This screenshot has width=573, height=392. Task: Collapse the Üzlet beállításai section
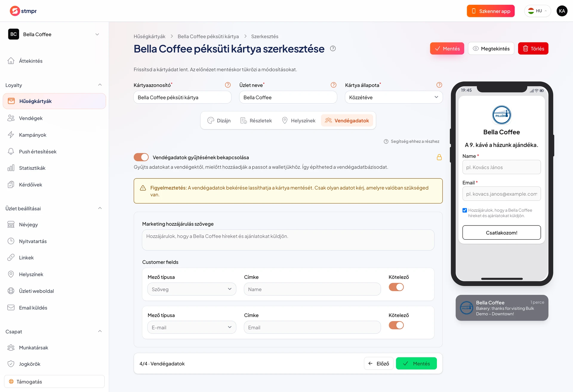(100, 208)
